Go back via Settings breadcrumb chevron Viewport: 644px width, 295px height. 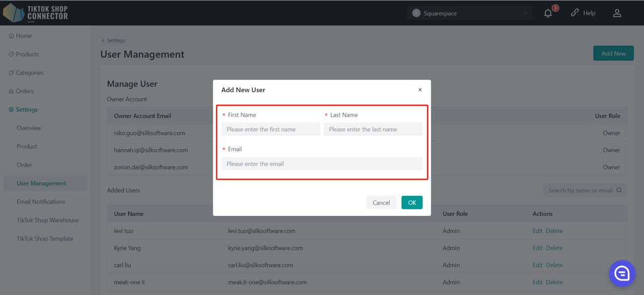[103, 41]
